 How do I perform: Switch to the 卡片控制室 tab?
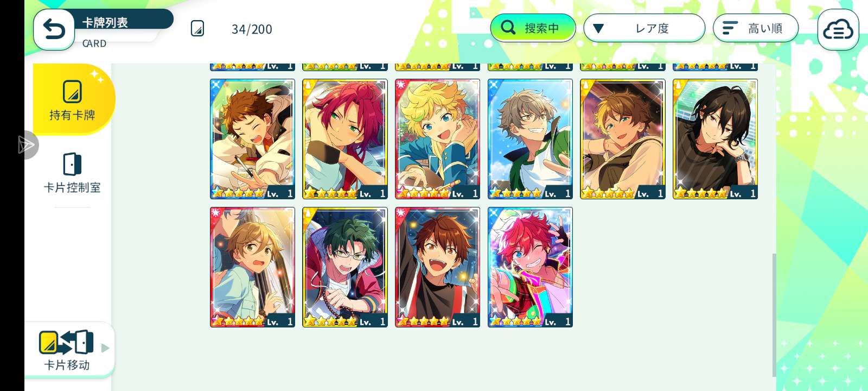72,173
